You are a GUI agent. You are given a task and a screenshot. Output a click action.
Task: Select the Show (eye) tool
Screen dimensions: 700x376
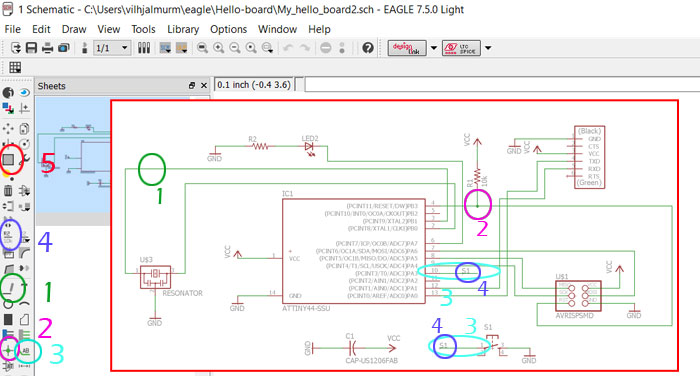click(x=25, y=92)
